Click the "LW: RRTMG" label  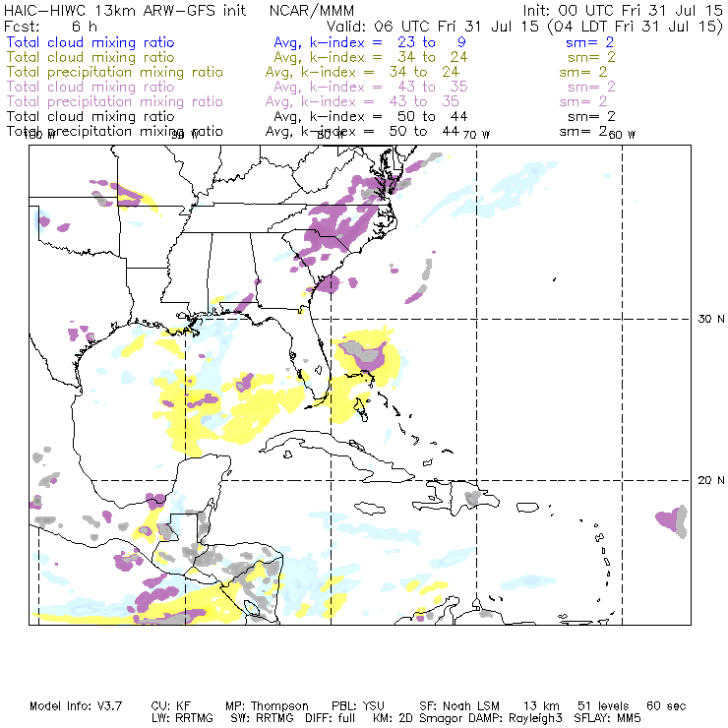pyautogui.click(x=182, y=718)
